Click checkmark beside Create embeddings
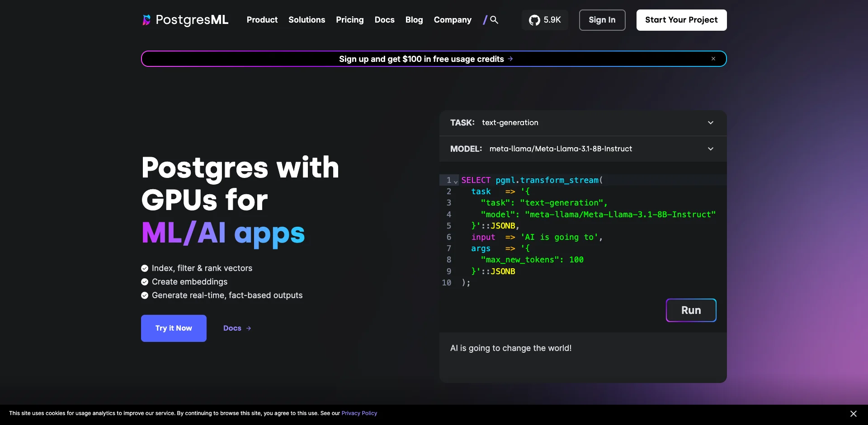The width and height of the screenshot is (868, 425). tap(145, 282)
